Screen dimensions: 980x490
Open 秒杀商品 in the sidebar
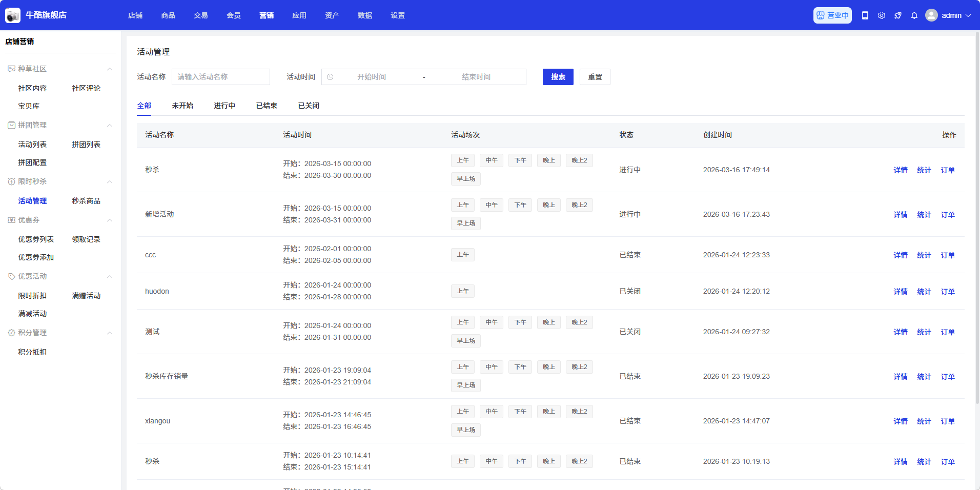pyautogui.click(x=86, y=201)
